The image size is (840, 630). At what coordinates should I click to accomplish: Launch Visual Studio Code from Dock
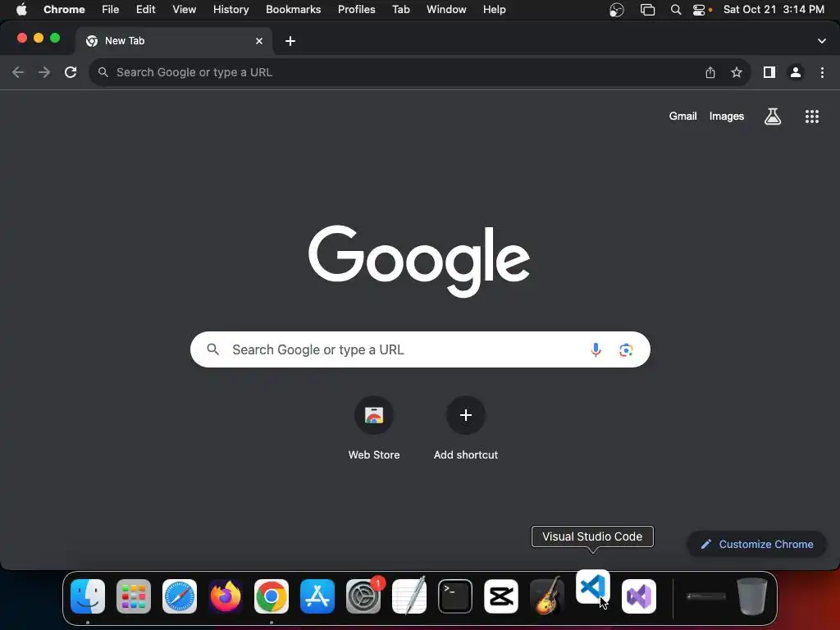(592, 587)
